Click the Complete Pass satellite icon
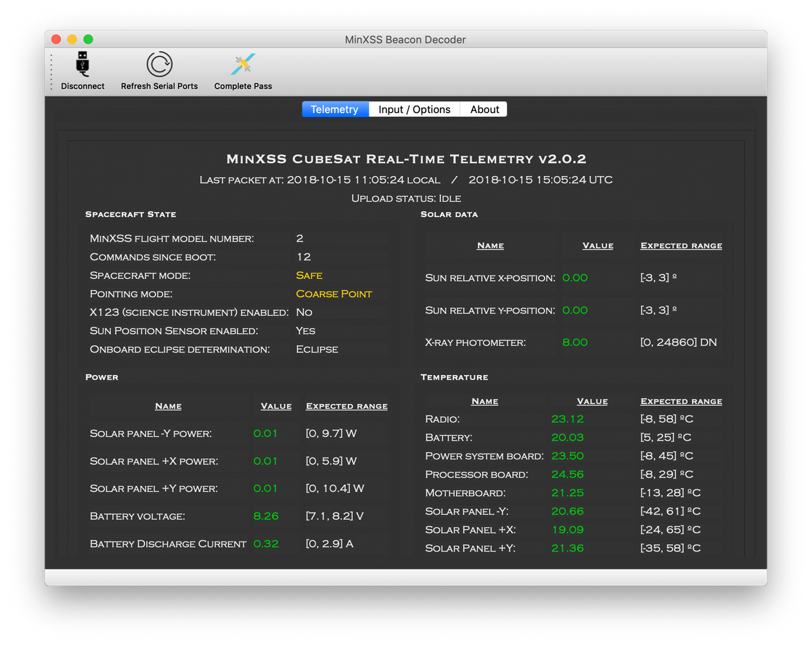812x645 pixels. (x=243, y=66)
